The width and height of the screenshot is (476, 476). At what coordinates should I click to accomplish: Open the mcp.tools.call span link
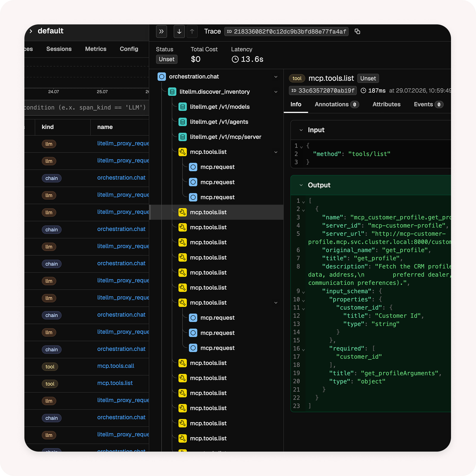click(116, 366)
